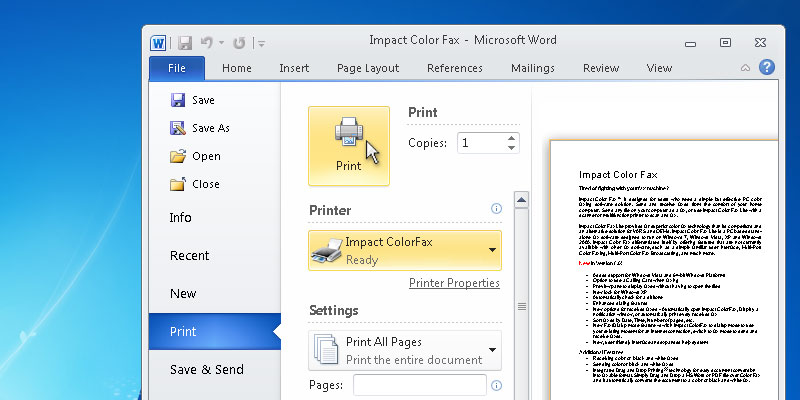Click the Redo icon in title bar
This screenshot has height=400, width=800.
[239, 42]
